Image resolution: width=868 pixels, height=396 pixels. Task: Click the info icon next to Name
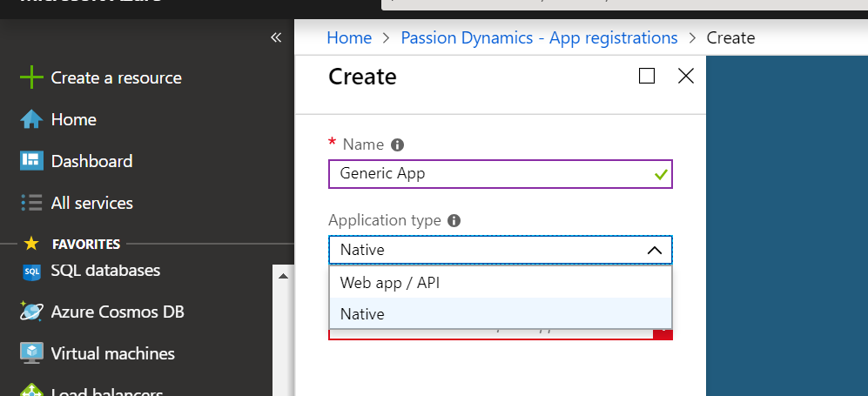tap(398, 144)
